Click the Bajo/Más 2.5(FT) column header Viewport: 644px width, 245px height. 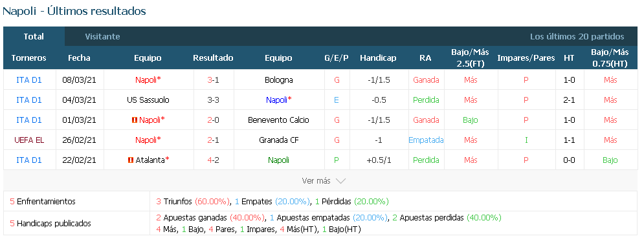[471, 58]
